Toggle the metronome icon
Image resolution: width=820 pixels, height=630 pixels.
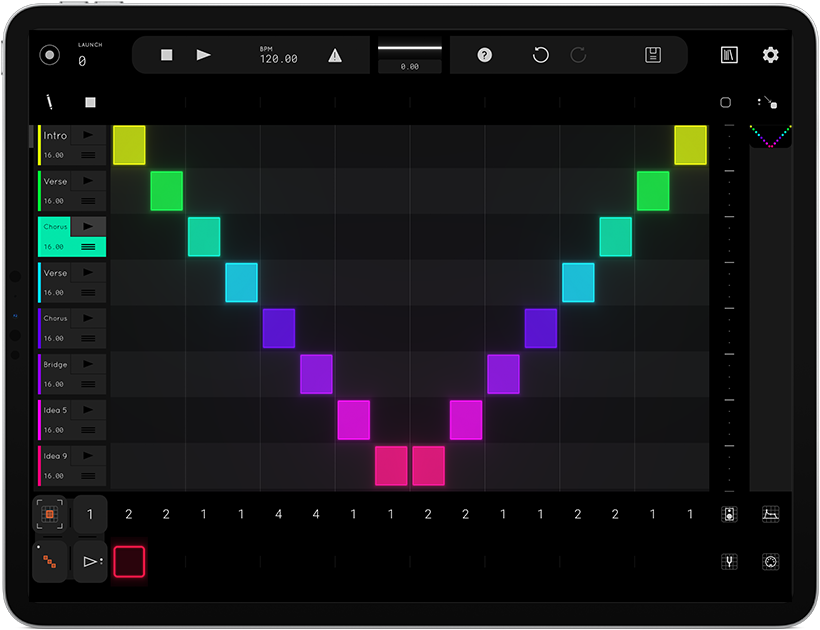[x=335, y=55]
